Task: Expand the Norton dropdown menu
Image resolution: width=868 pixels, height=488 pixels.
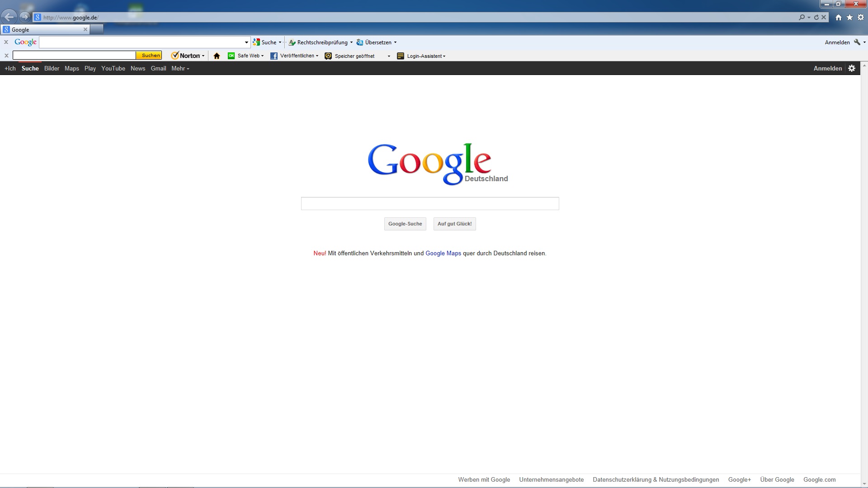Action: 203,56
